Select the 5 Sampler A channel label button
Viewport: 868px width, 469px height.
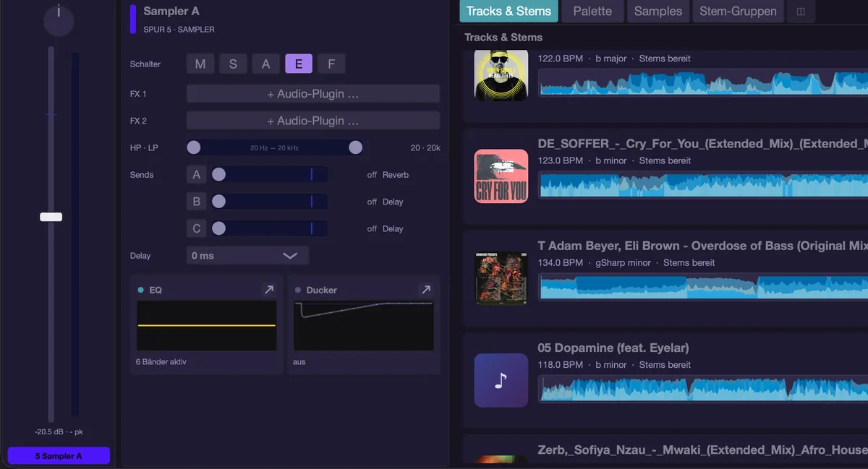59,456
